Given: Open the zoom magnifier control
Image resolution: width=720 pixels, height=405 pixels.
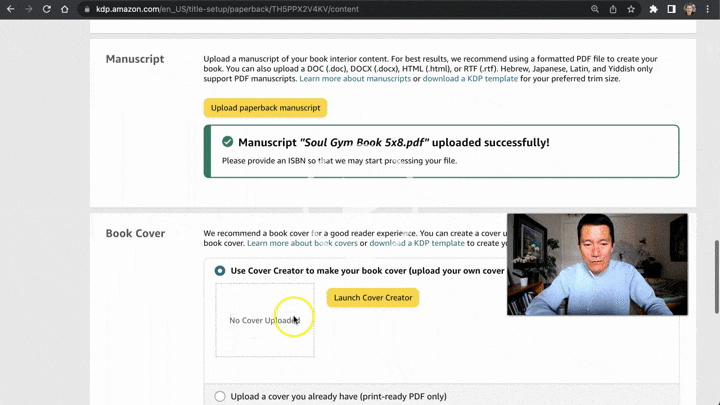Looking at the screenshot, I should click(595, 9).
